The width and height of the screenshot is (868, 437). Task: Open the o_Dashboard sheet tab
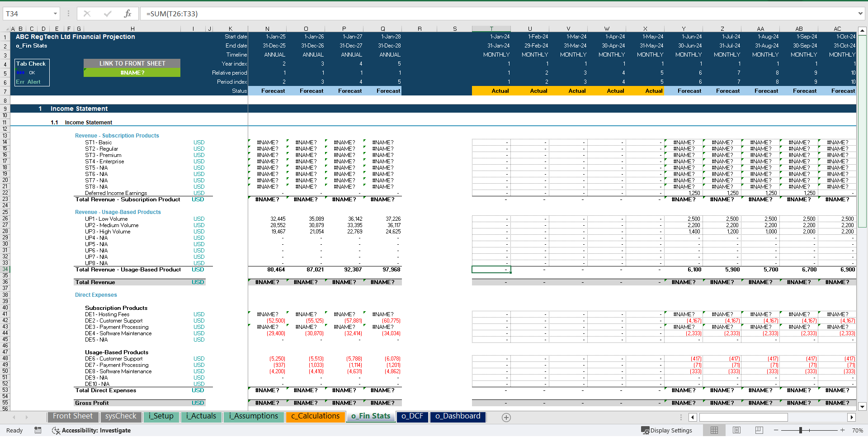[x=458, y=416]
